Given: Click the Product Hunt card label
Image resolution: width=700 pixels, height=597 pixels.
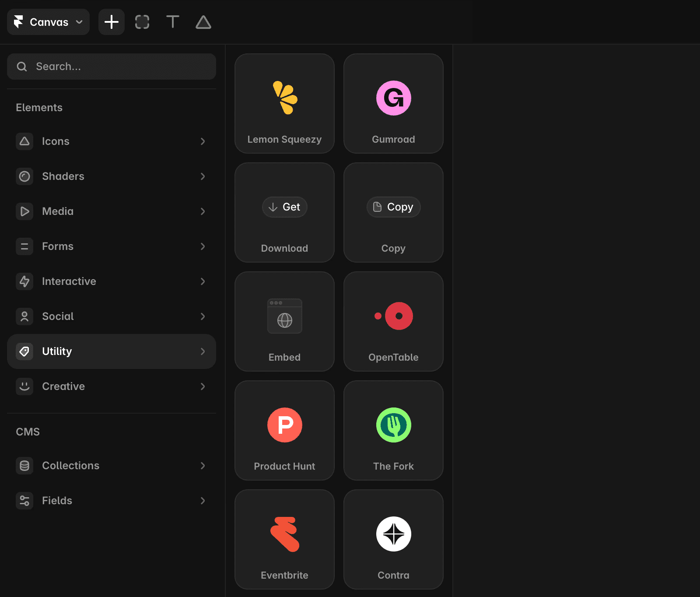Looking at the screenshot, I should (x=284, y=467).
